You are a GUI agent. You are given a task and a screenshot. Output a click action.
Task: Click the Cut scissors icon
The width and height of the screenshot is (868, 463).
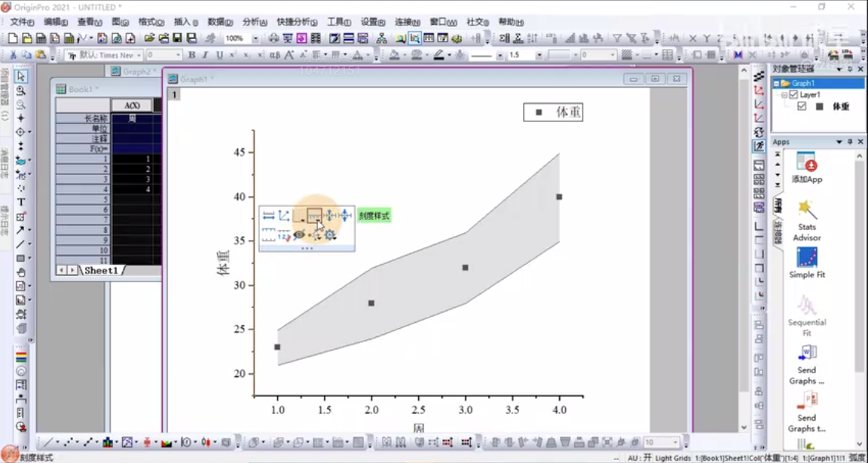click(x=13, y=55)
